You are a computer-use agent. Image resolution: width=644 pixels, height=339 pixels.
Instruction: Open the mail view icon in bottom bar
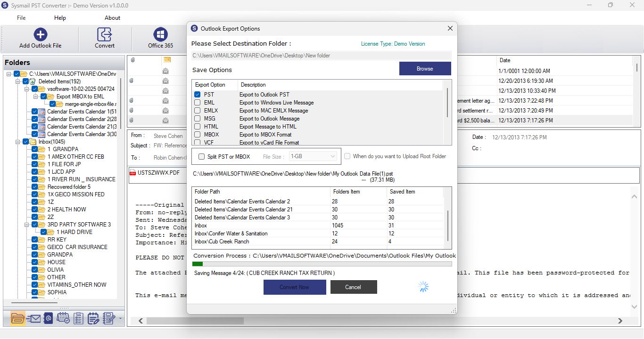pyautogui.click(x=33, y=319)
